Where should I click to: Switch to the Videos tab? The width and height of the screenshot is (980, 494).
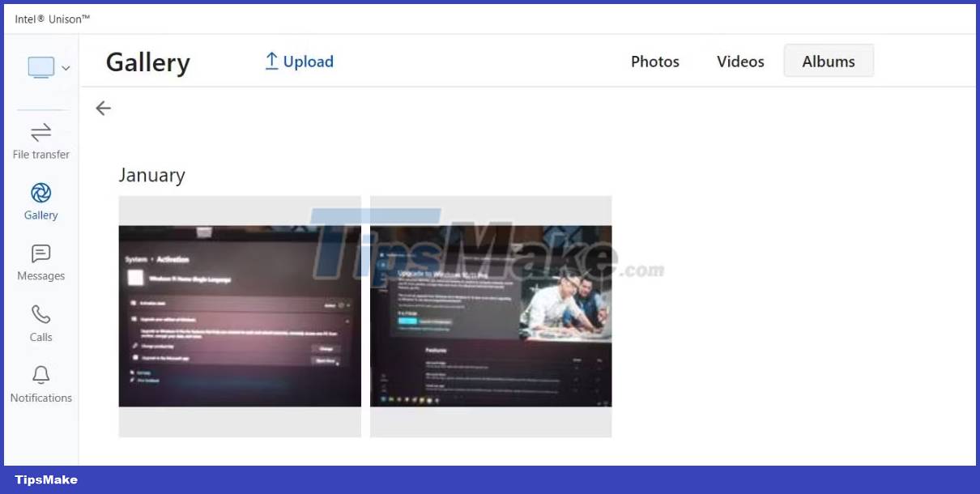coord(739,61)
